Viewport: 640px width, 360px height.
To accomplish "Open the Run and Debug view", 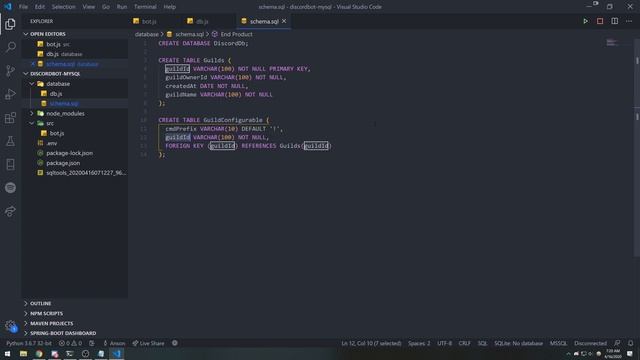I will [x=10, y=94].
